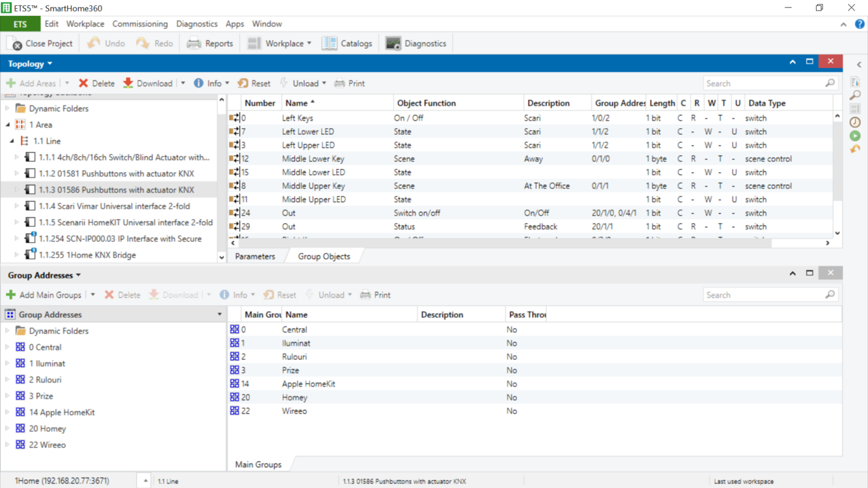Click Download in the Topology toolbar
The image size is (868, 488).
click(148, 83)
